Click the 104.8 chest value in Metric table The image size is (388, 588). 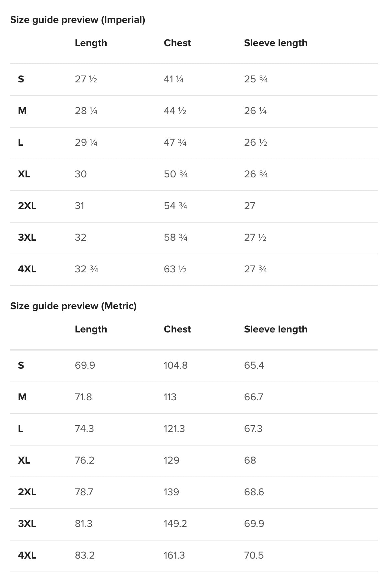click(x=175, y=365)
